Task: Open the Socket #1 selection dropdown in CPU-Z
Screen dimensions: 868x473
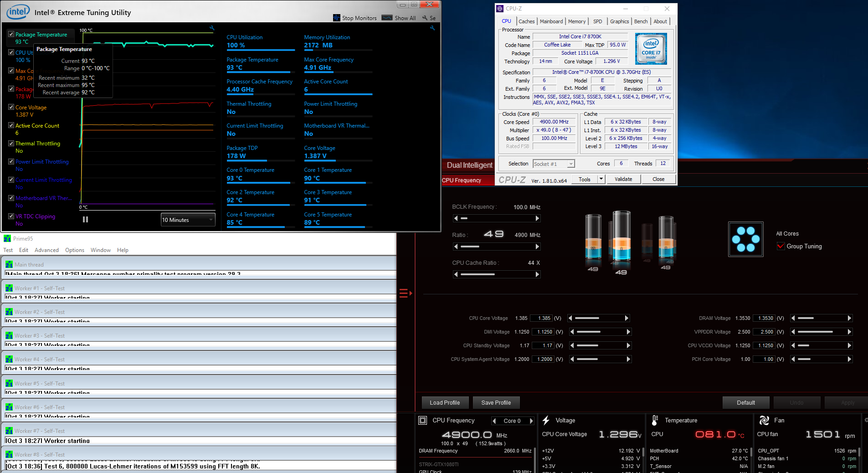Action: pyautogui.click(x=554, y=164)
